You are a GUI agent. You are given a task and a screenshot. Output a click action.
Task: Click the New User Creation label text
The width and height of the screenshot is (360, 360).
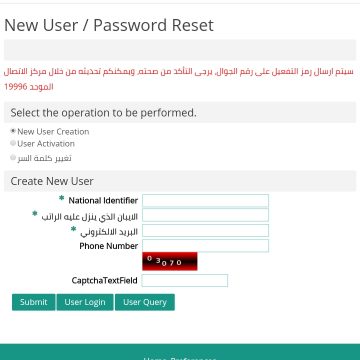(53, 132)
